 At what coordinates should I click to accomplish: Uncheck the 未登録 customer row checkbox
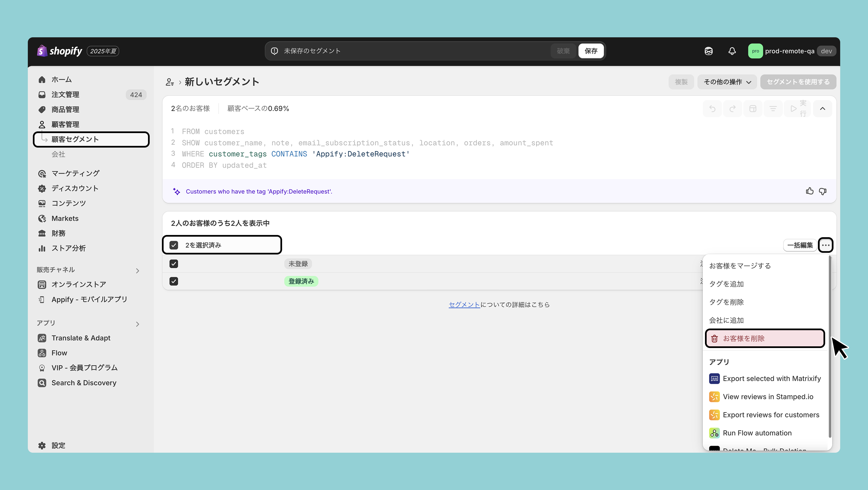(174, 264)
